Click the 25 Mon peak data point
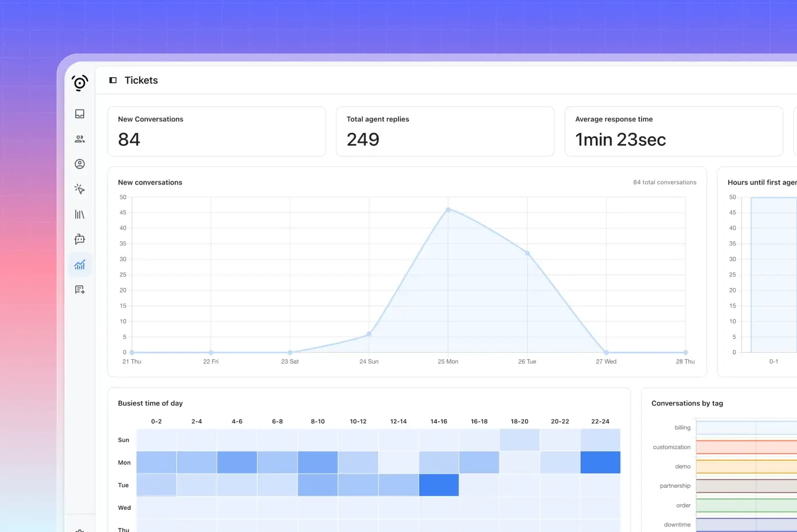 448,210
